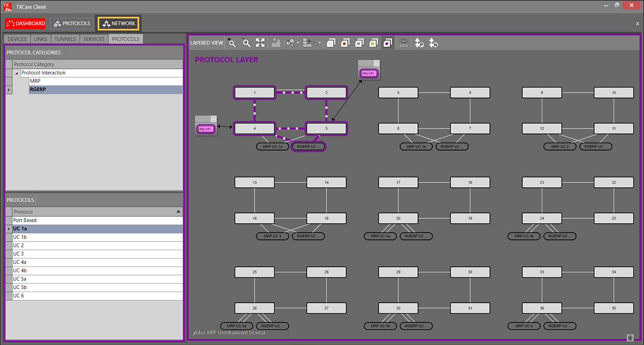
Task: Click the arrows icon labeled N
Action: tap(433, 43)
